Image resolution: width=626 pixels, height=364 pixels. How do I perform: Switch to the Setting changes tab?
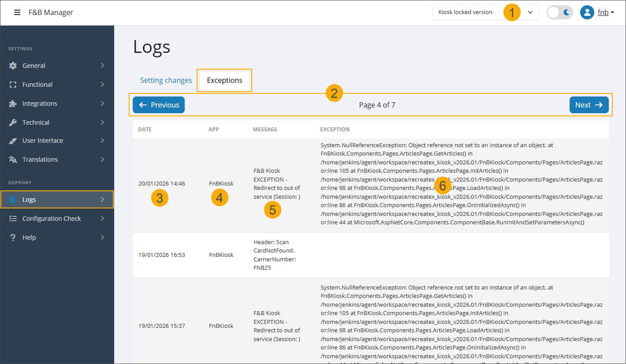166,80
